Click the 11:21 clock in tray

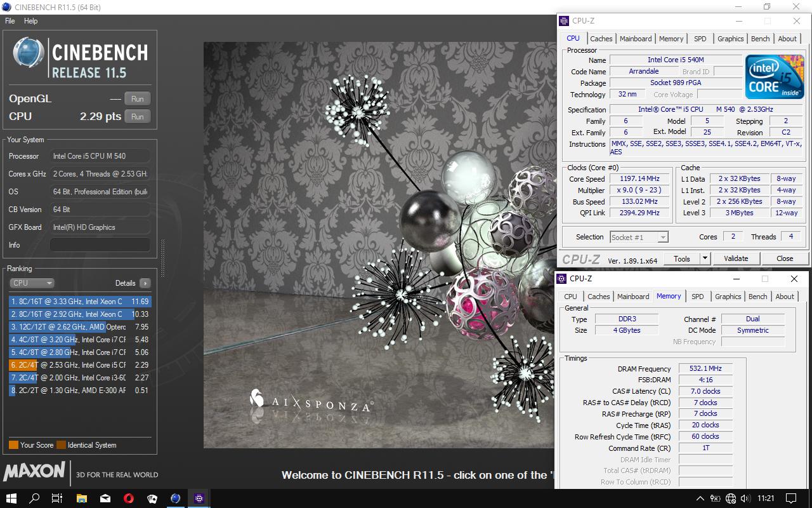(x=766, y=498)
